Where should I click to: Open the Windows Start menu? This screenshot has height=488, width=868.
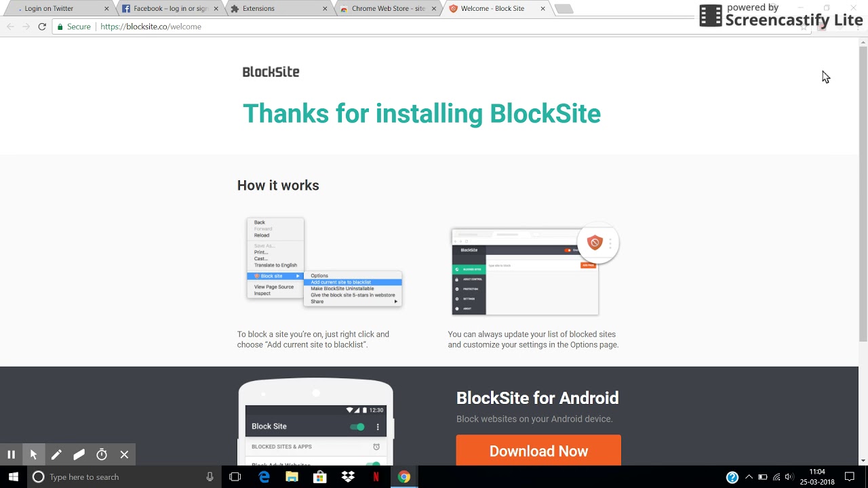(x=14, y=477)
